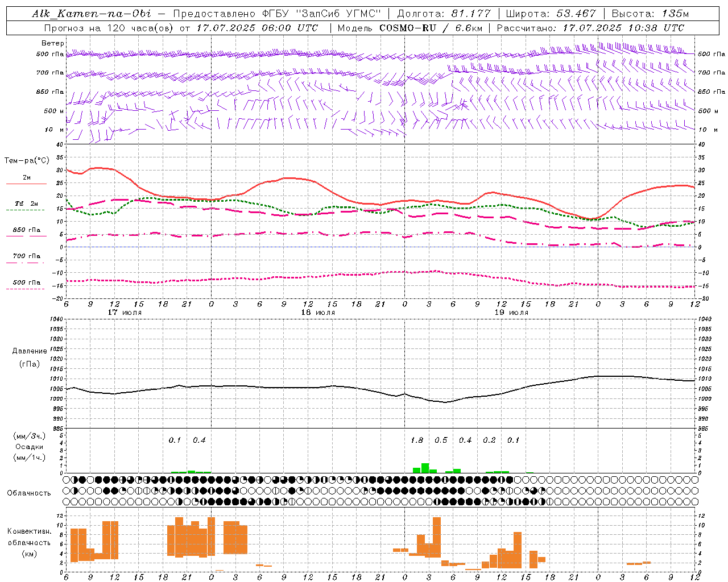The height and width of the screenshot is (582, 728).
Task: Click the model name COSMO-RU / 6.6км
Action: coord(431,28)
